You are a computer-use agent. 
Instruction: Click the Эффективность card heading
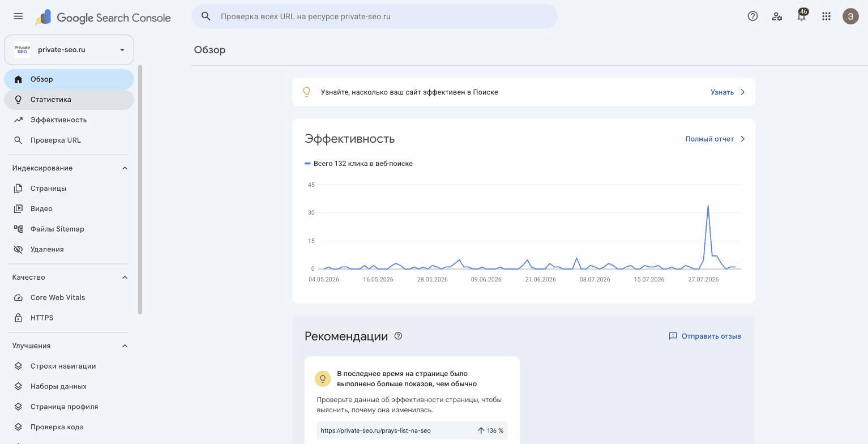[349, 139]
